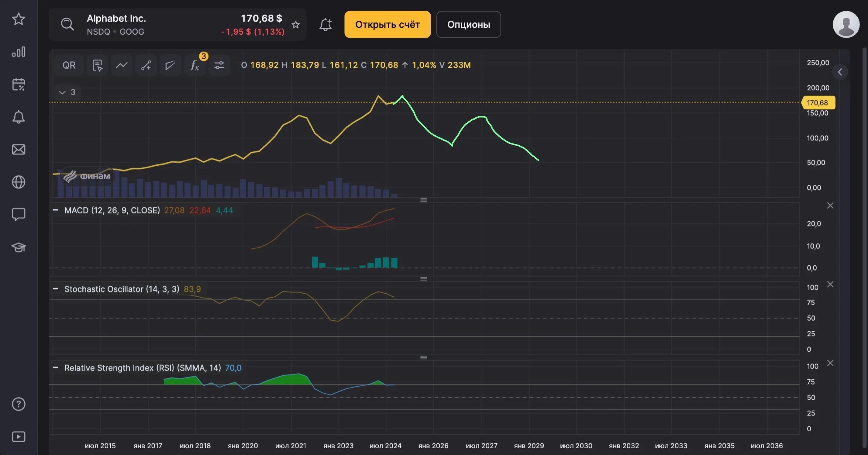
Task: Click the pane resize handle above RSI
Action: point(424,358)
